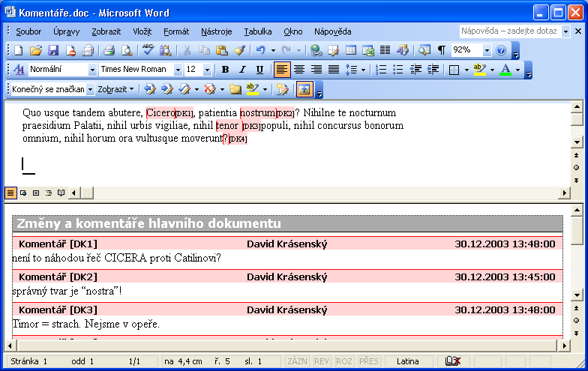Toggle Underline formatting
The height and width of the screenshot is (371, 588).
pyautogui.click(x=259, y=69)
